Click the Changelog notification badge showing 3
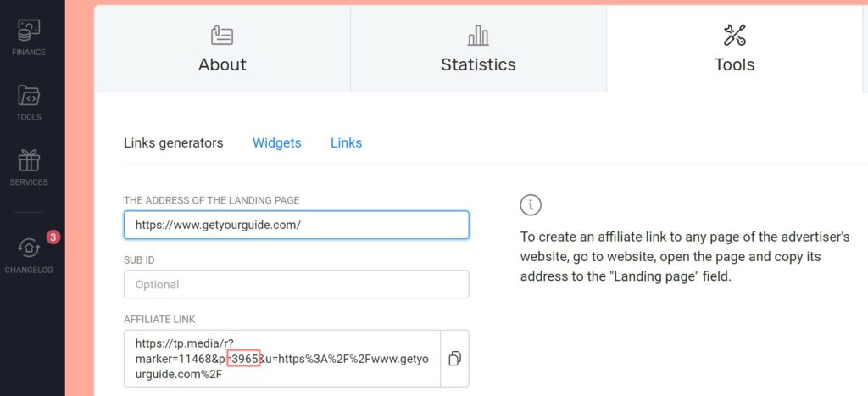 [x=53, y=237]
